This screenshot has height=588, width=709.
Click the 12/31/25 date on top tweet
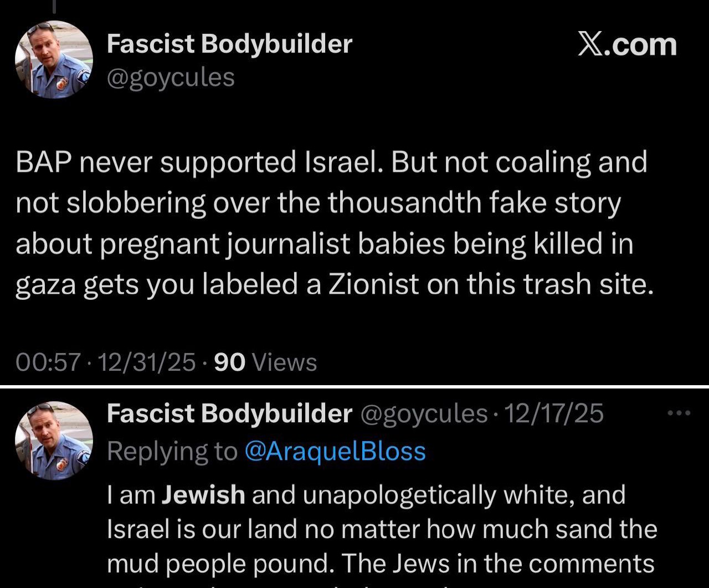[146, 362]
